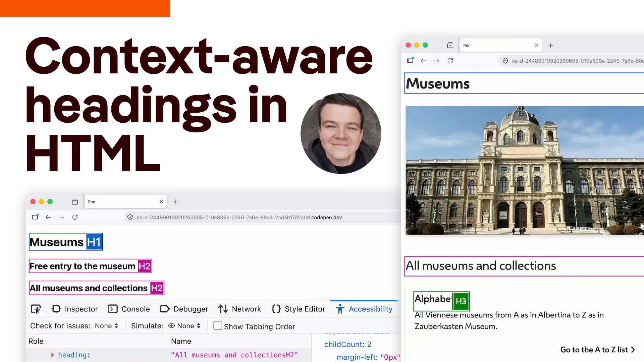Open a new tab in right browser window

550,45
